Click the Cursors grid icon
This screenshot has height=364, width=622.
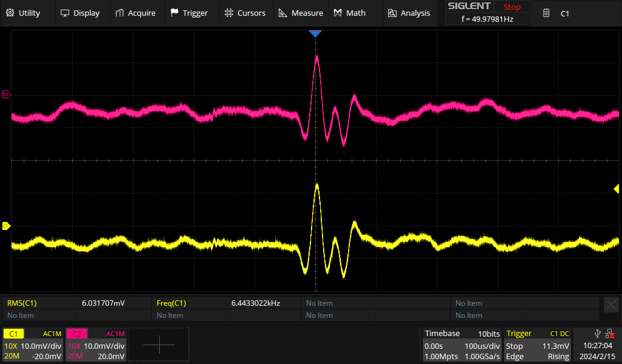(229, 13)
